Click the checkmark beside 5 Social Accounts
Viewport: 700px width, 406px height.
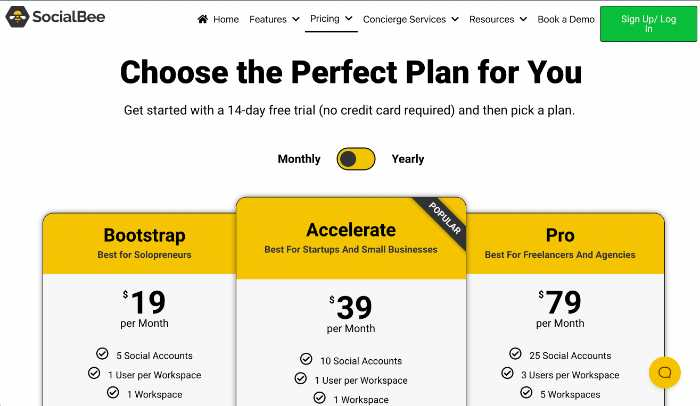coord(102,354)
